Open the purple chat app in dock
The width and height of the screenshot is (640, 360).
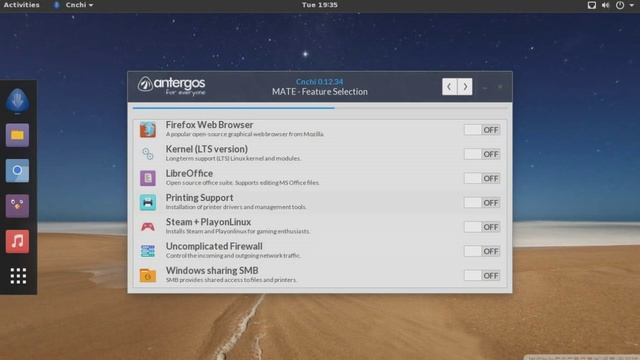point(17,206)
